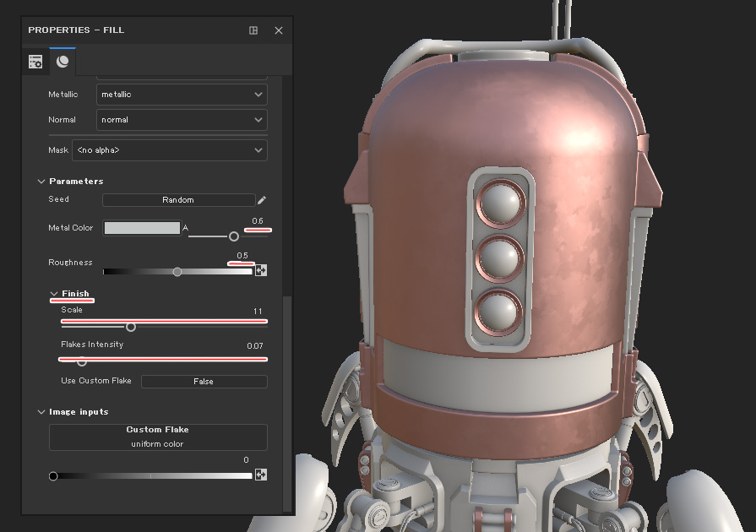
Task: Click the Roughness slider handle
Action: pyautogui.click(x=177, y=272)
